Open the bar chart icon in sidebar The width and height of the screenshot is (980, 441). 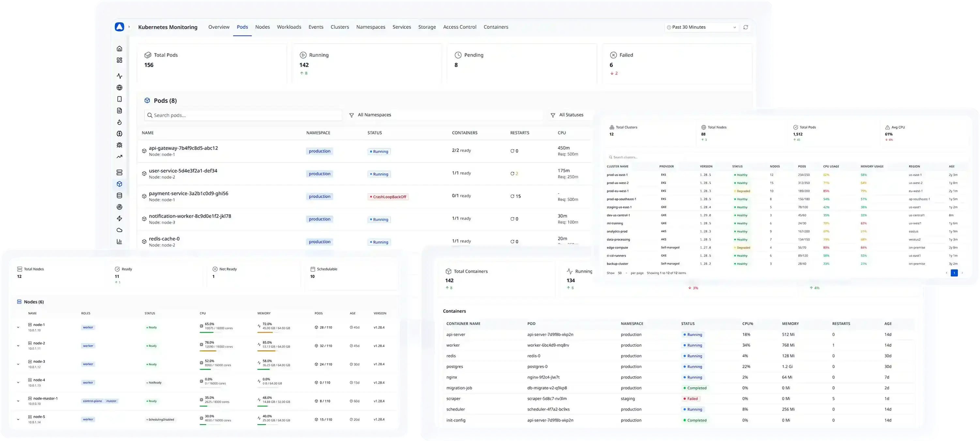coord(119,241)
